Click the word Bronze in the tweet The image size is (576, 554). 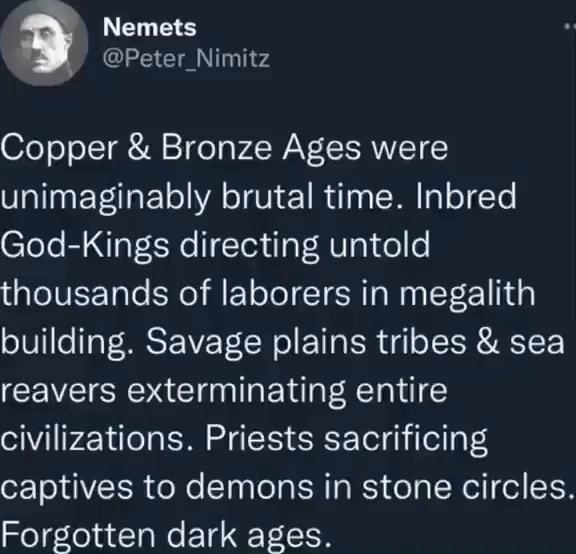coord(217,148)
